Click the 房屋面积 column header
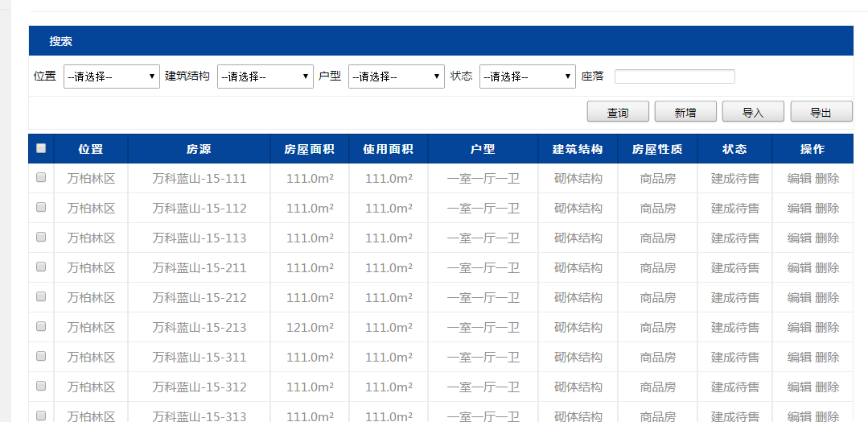868x422 pixels. click(310, 149)
